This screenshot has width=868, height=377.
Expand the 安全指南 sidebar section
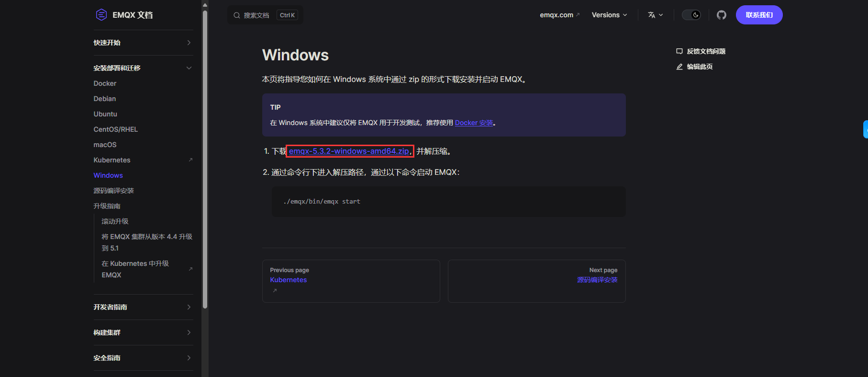click(143, 358)
